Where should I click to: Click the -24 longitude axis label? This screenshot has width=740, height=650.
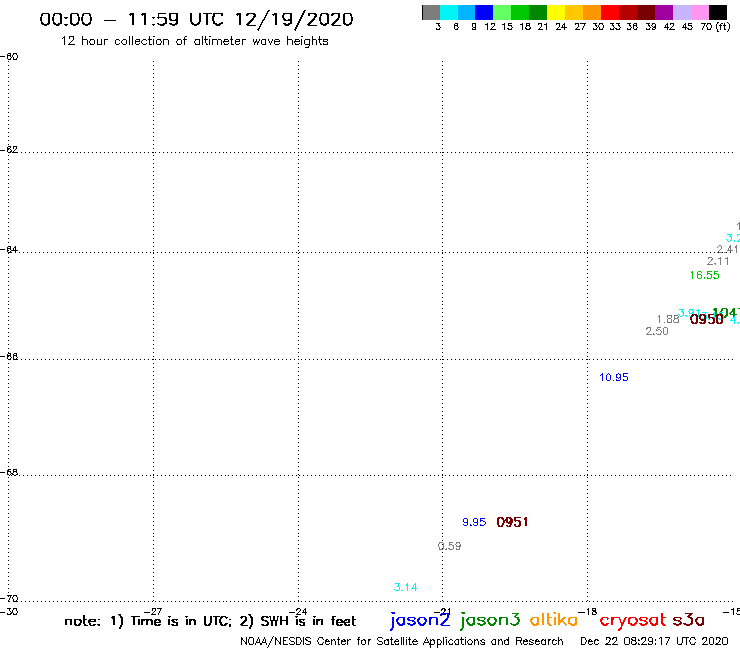298,612
